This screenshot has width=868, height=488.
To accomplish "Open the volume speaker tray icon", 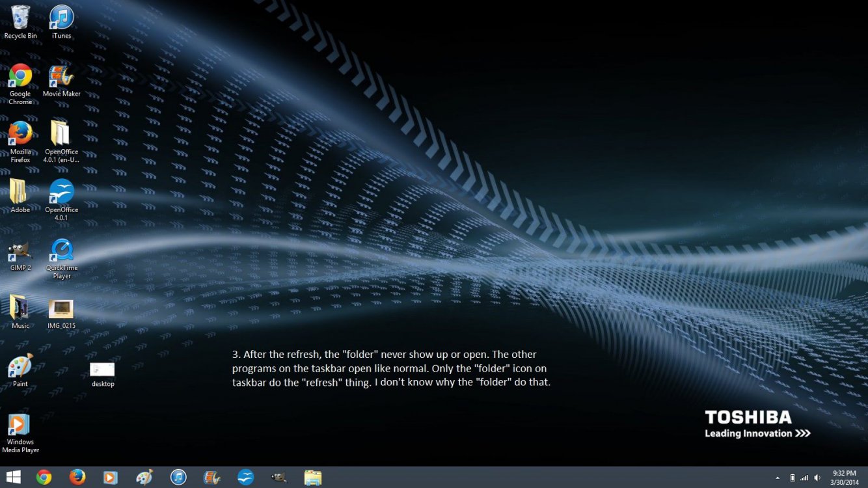I will (x=817, y=478).
